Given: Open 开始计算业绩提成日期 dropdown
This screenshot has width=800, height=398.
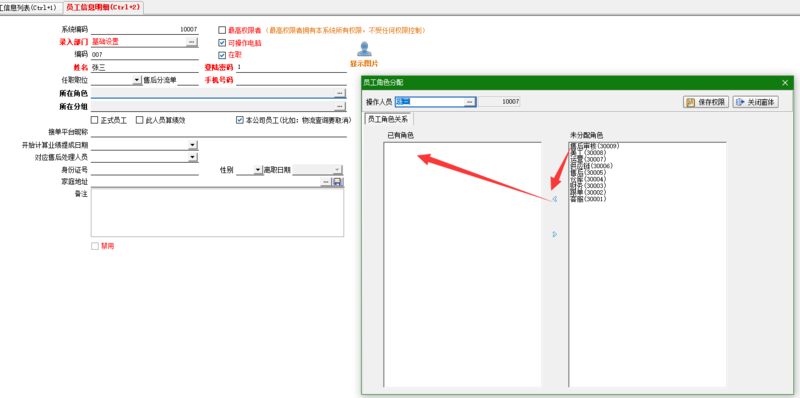Looking at the screenshot, I should point(192,145).
